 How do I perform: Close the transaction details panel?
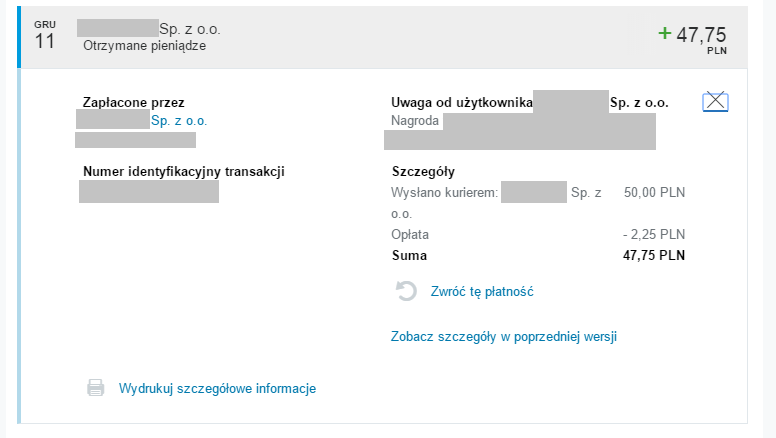pyautogui.click(x=715, y=101)
